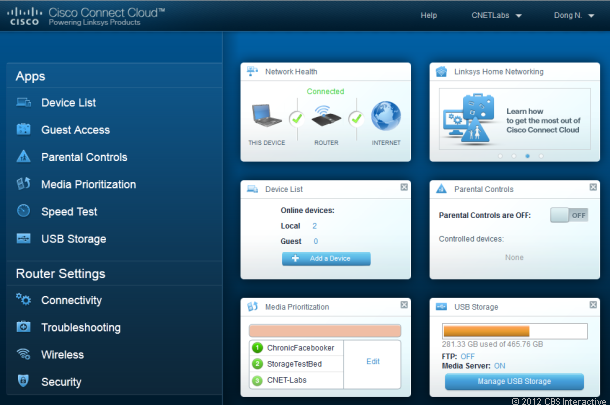610x405 pixels.
Task: Open Help in the top header
Action: pyautogui.click(x=429, y=16)
